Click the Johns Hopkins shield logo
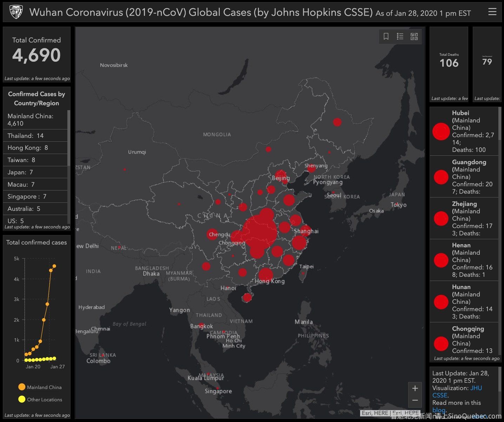This screenshot has height=422, width=504. [x=16, y=12]
